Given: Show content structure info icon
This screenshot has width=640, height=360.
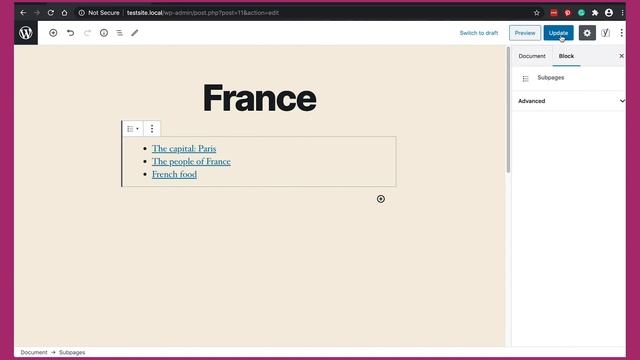Looking at the screenshot, I should pos(104,33).
